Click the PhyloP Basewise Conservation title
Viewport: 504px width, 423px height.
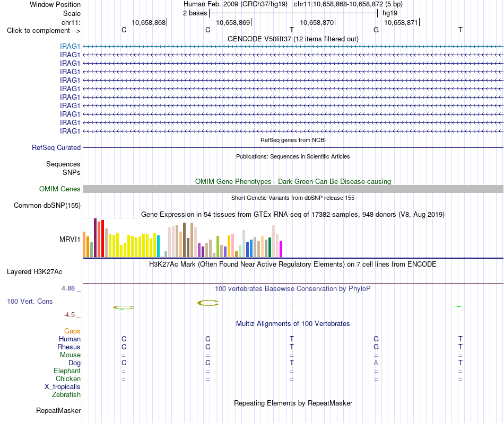pyautogui.click(x=293, y=289)
